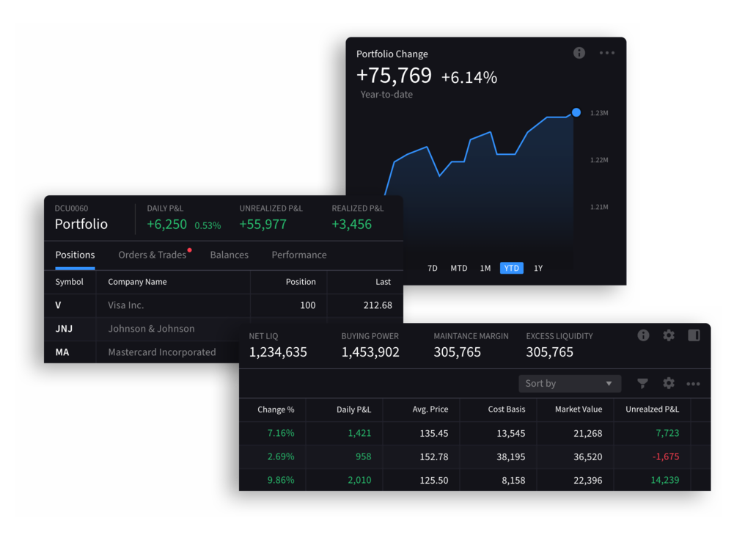Open the Portfolio Change info tooltip
Image resolution: width=756 pixels, height=535 pixels.
579,52
